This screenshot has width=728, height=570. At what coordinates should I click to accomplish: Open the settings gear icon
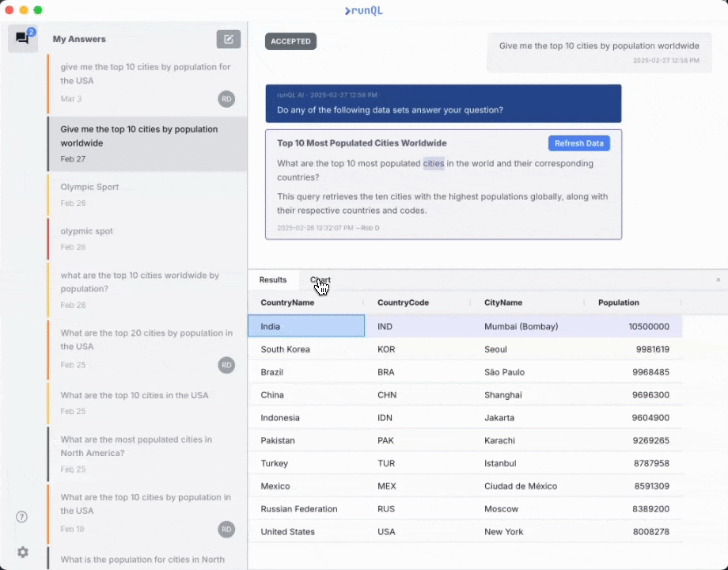[23, 552]
